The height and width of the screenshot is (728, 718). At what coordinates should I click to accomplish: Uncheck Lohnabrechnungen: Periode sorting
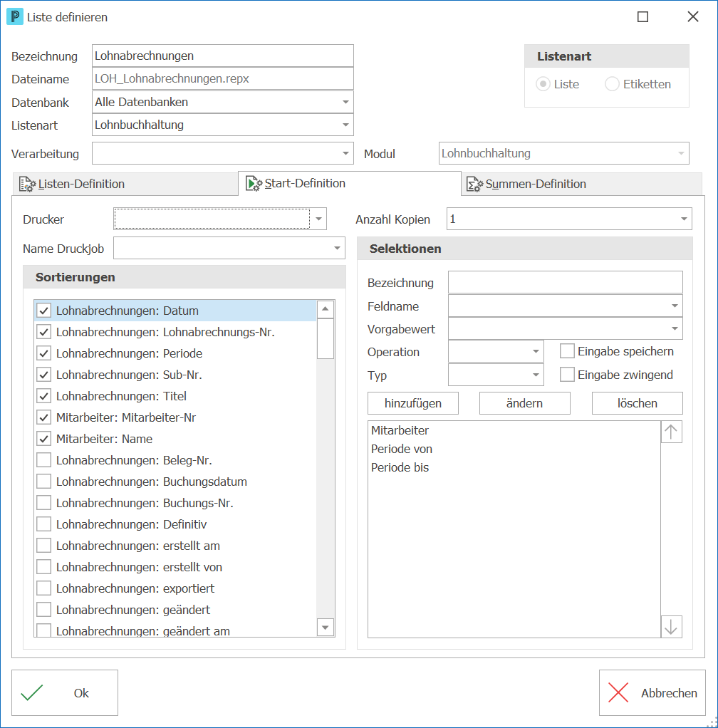pos(44,353)
